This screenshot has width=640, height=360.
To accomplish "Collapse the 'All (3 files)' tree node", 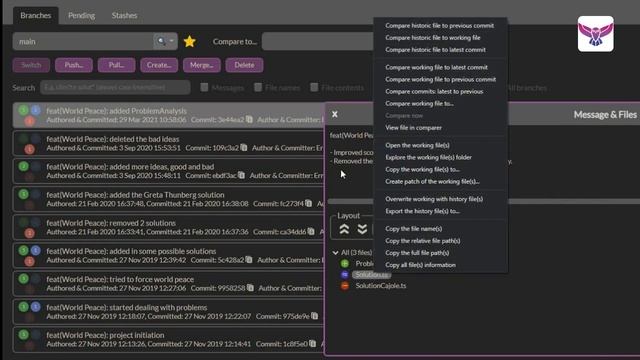I will (335, 253).
